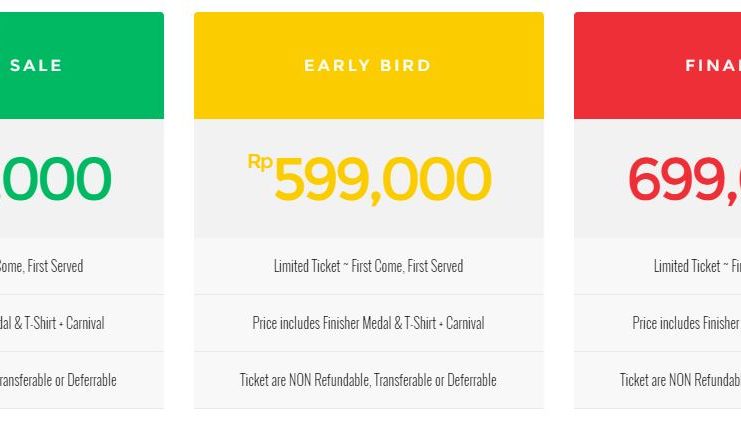
Task: Click the SALE title text
Action: pyautogui.click(x=36, y=65)
